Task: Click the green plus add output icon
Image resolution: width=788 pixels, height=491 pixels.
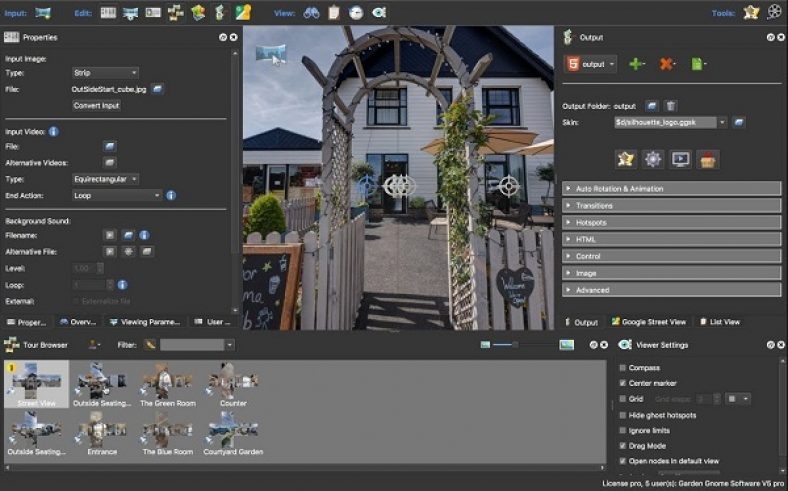Action: click(x=637, y=64)
